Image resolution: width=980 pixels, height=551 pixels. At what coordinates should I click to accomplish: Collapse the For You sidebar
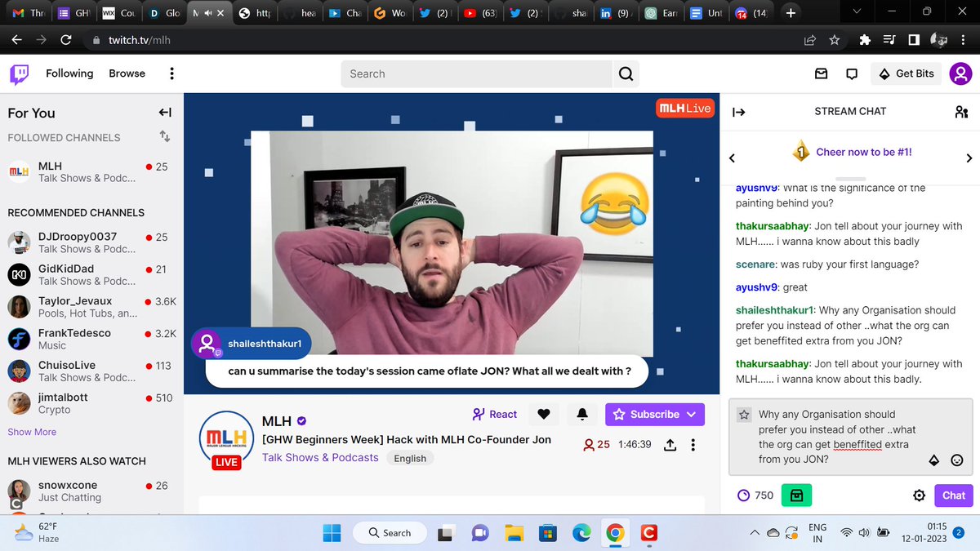[x=164, y=113]
